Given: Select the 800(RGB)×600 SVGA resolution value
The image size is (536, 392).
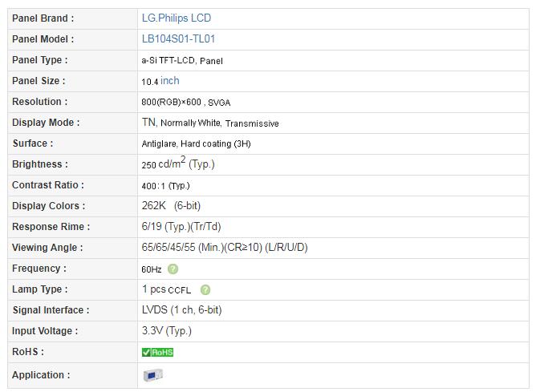Looking at the screenshot, I should 185,103.
